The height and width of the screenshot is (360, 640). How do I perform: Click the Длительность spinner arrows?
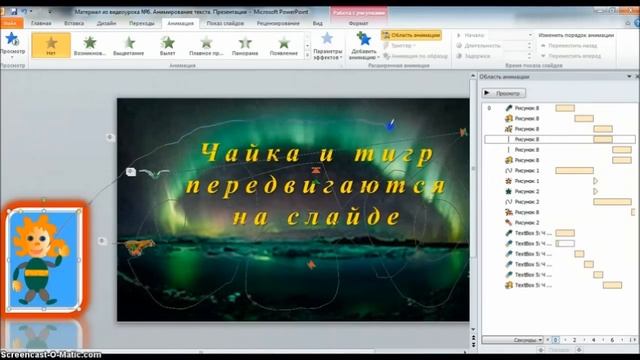click(530, 45)
